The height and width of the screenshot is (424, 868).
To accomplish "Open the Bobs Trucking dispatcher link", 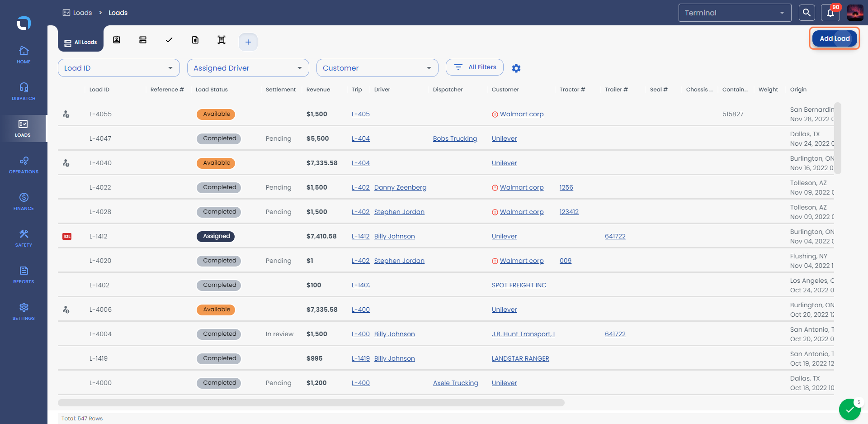I will coord(455,138).
